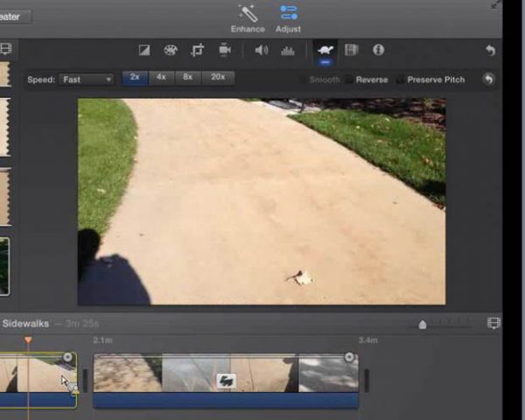Open the stabilization camera icon
The image size is (525, 420).
(x=225, y=51)
